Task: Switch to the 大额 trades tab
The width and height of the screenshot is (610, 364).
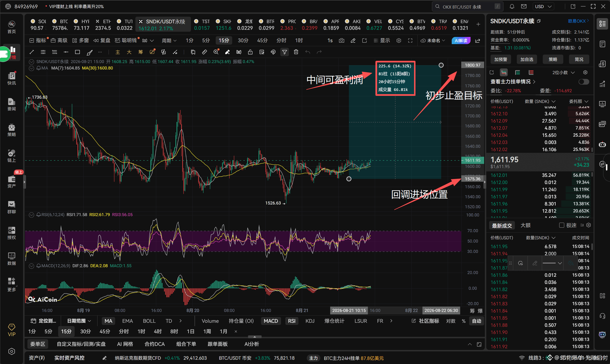Action: [525, 226]
